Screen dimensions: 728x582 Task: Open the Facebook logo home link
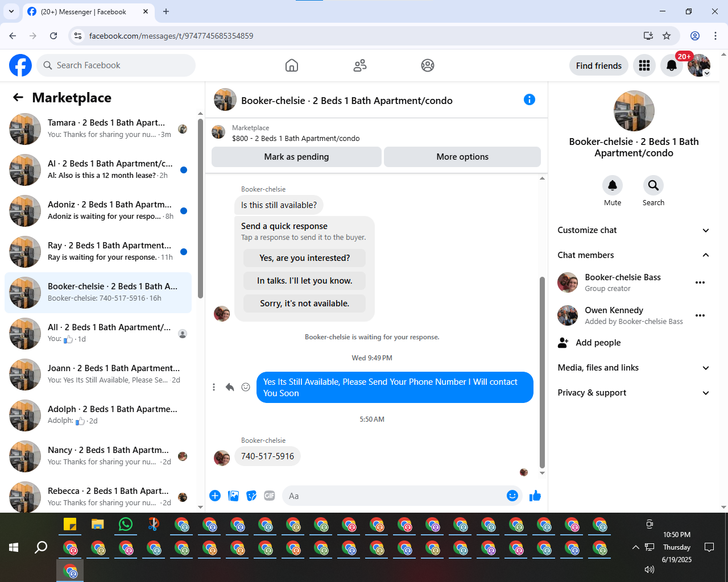point(20,65)
